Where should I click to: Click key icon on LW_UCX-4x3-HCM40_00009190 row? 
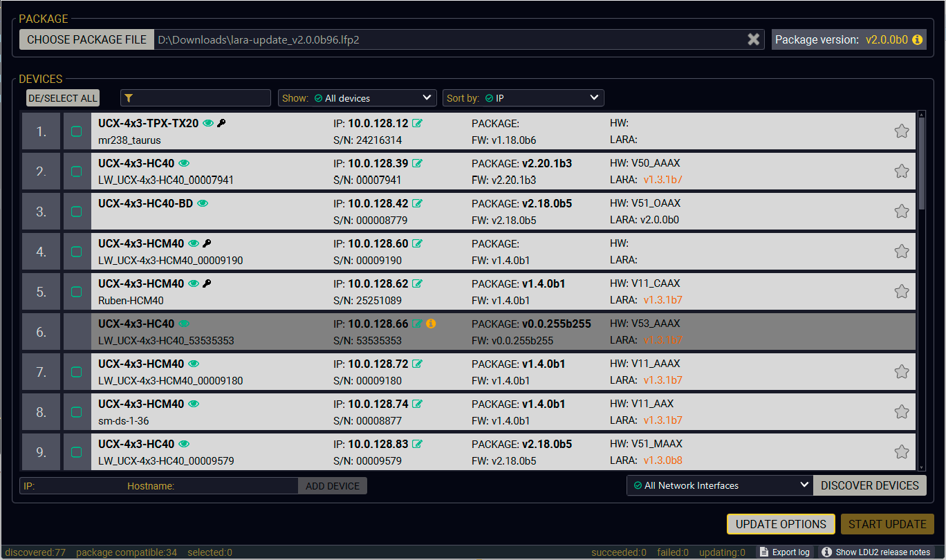click(207, 243)
